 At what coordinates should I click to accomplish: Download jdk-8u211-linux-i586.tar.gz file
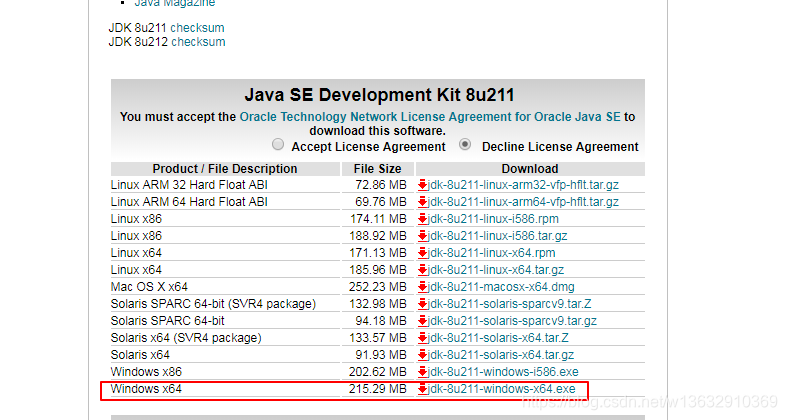tap(497, 236)
